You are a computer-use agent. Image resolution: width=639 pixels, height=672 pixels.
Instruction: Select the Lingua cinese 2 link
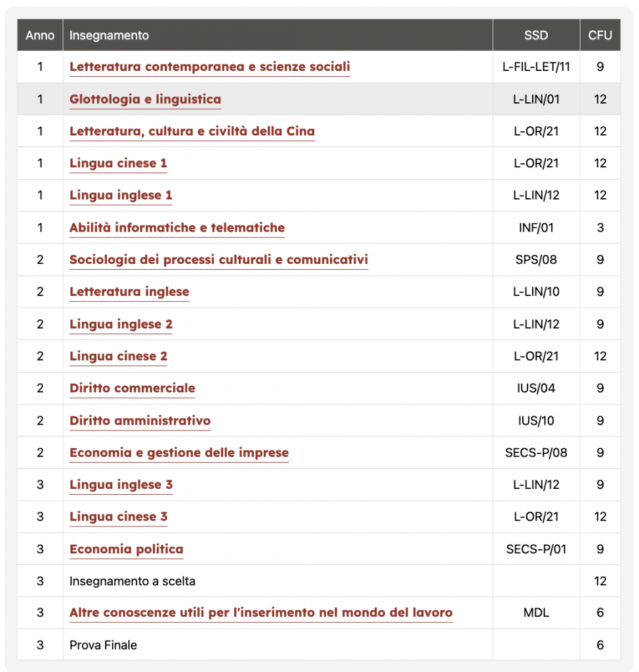click(118, 356)
